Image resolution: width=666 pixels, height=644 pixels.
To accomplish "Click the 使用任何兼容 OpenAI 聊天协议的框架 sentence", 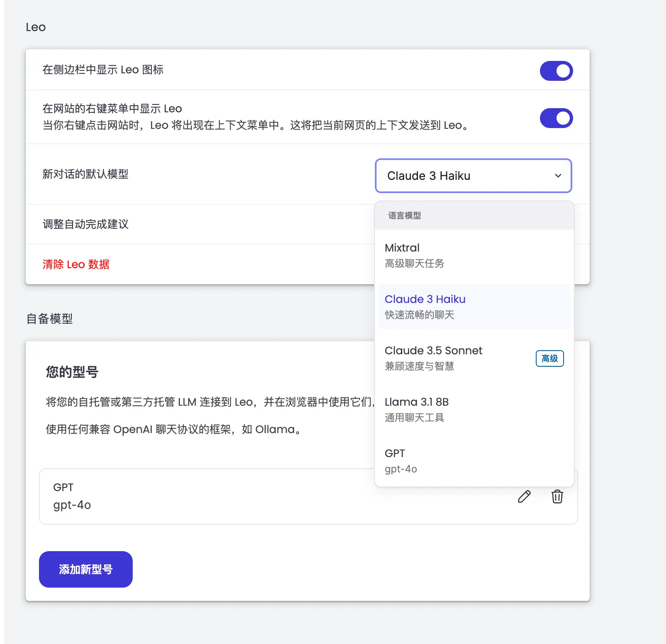I will [174, 429].
